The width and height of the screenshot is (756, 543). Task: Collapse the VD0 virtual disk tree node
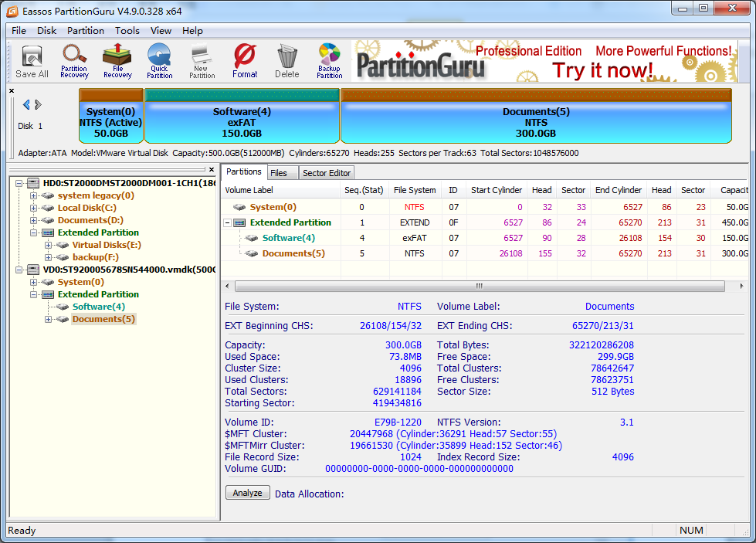pos(19,270)
